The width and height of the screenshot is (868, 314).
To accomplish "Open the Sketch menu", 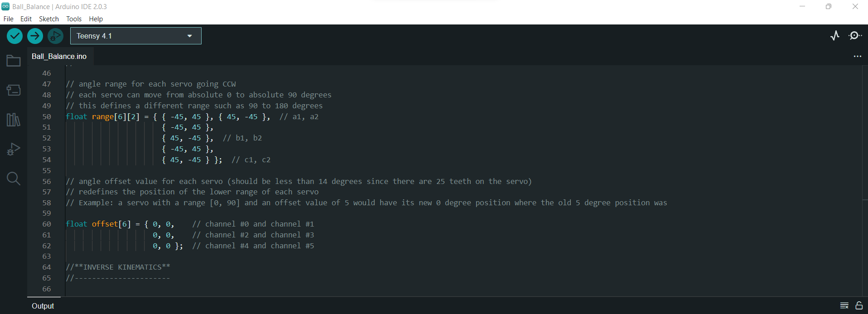I will point(48,19).
